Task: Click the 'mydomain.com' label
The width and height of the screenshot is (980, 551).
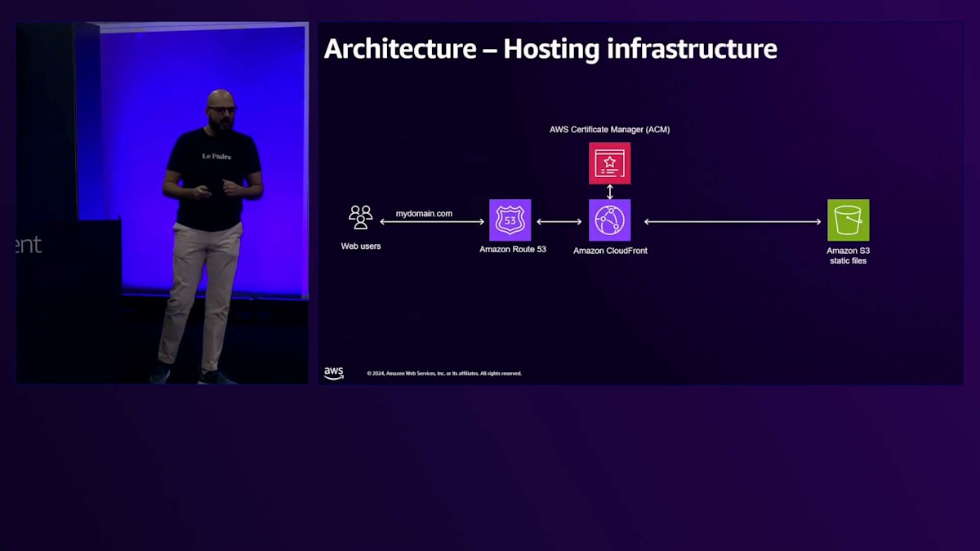Action: click(x=424, y=213)
